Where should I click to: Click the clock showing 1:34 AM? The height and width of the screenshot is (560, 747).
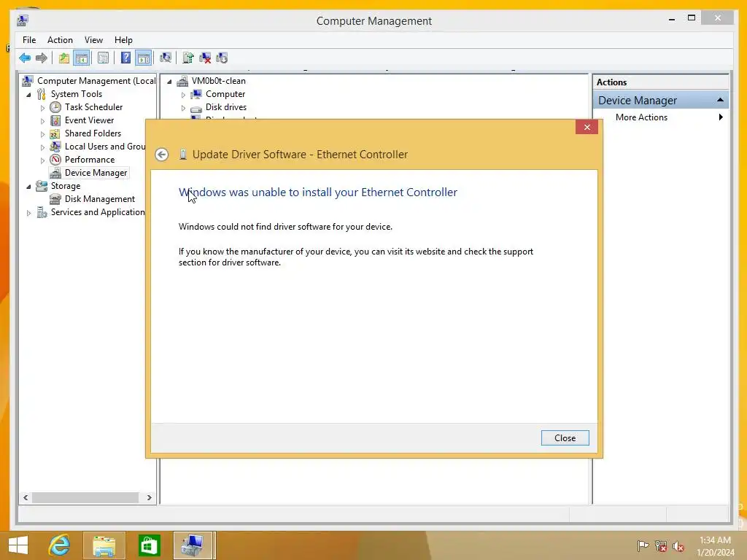715,540
